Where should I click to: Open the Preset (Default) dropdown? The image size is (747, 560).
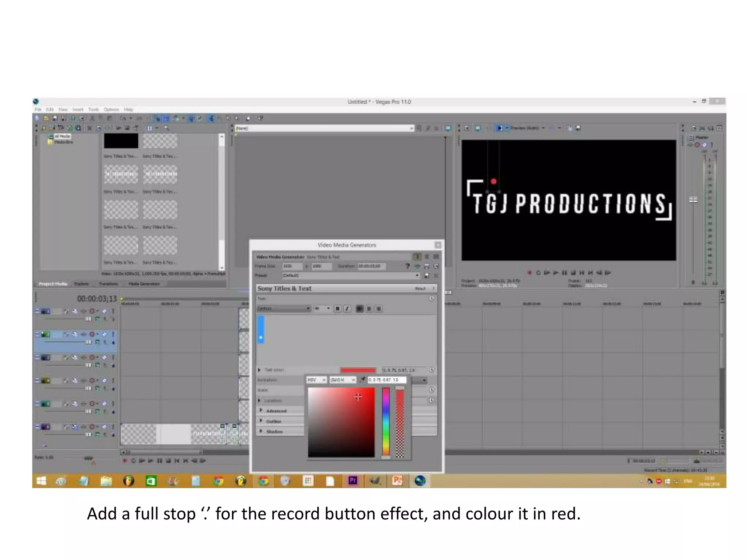pyautogui.click(x=351, y=276)
